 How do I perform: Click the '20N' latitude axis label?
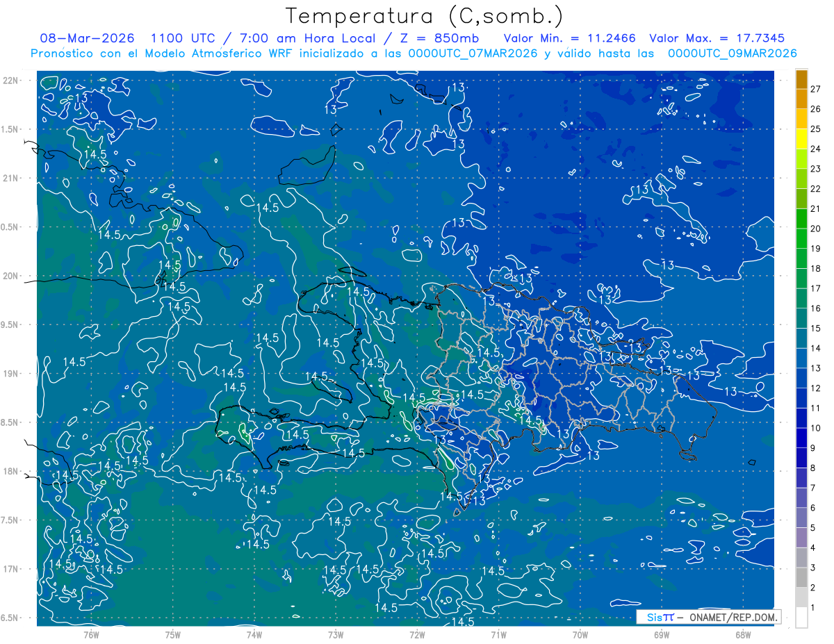pos(11,276)
